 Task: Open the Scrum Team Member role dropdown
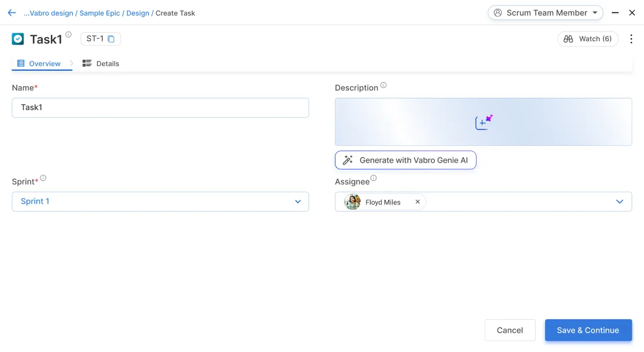point(545,13)
